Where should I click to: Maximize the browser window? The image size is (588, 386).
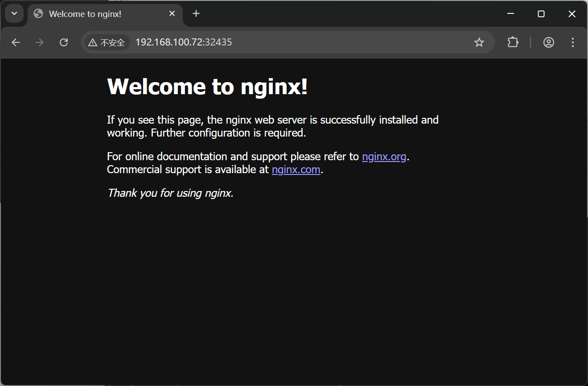541,14
